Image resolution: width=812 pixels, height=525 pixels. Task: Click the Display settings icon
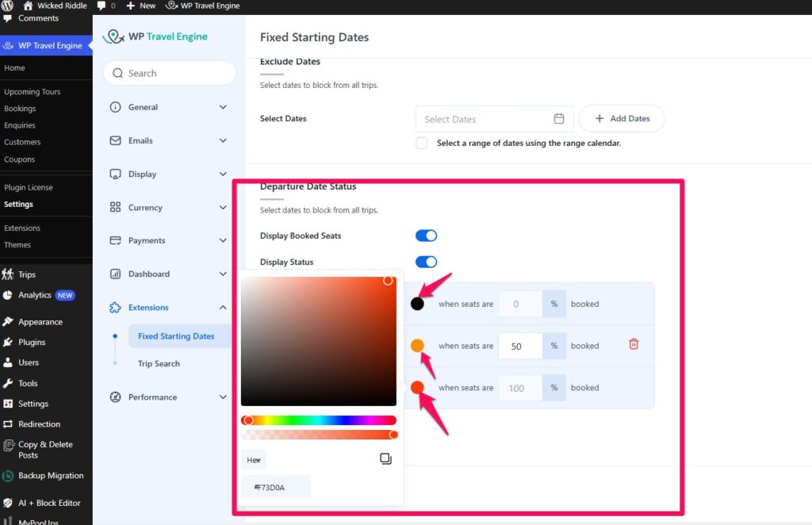point(115,174)
